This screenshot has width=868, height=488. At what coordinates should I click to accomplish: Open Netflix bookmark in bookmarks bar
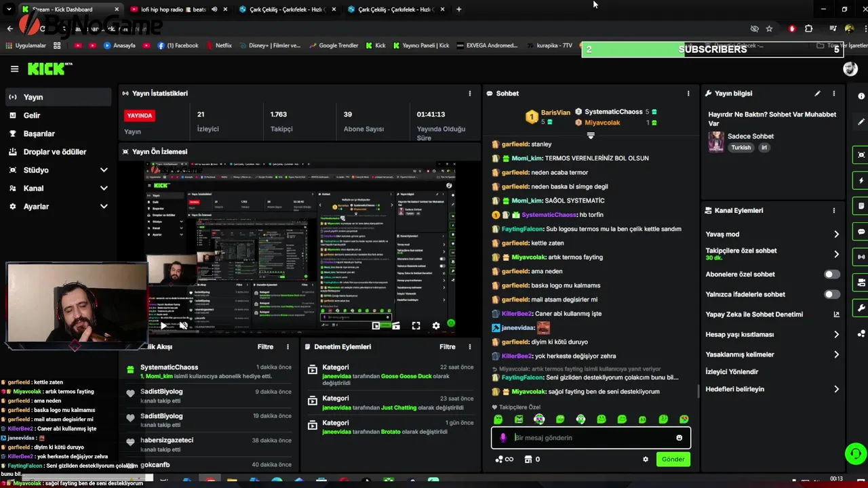click(218, 45)
